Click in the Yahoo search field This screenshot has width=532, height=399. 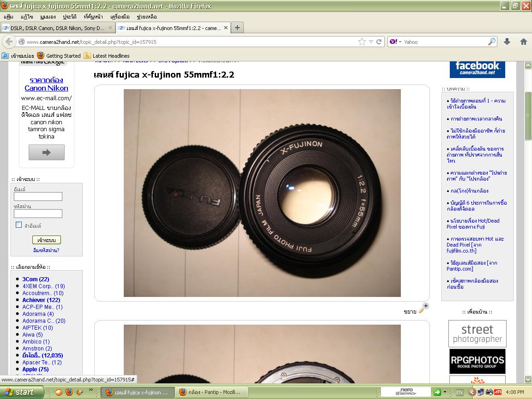click(444, 42)
